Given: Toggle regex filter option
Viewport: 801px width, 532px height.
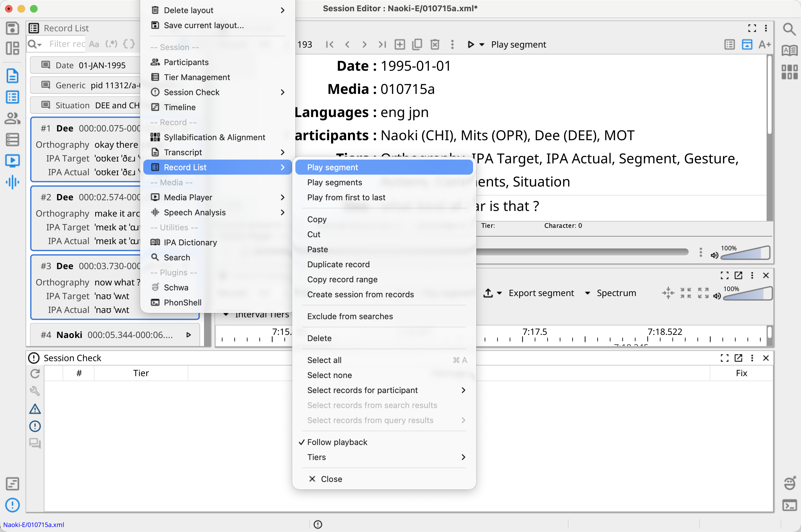Looking at the screenshot, I should (111, 44).
